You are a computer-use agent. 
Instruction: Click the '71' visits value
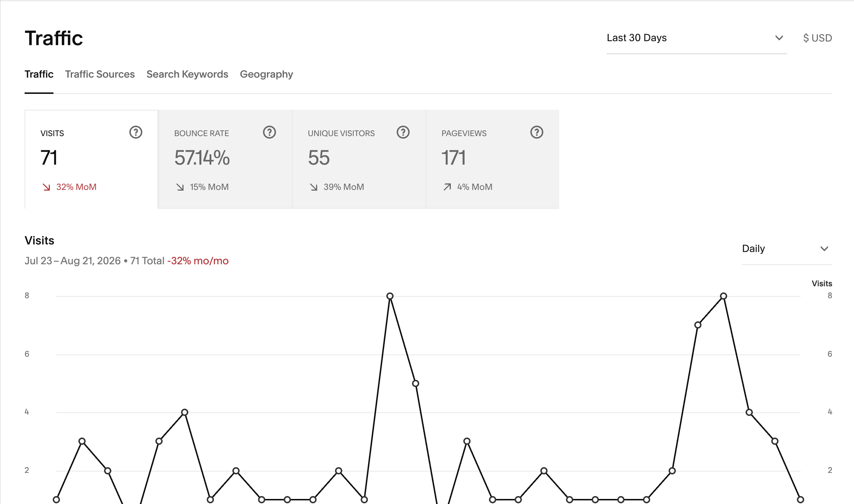pyautogui.click(x=49, y=158)
